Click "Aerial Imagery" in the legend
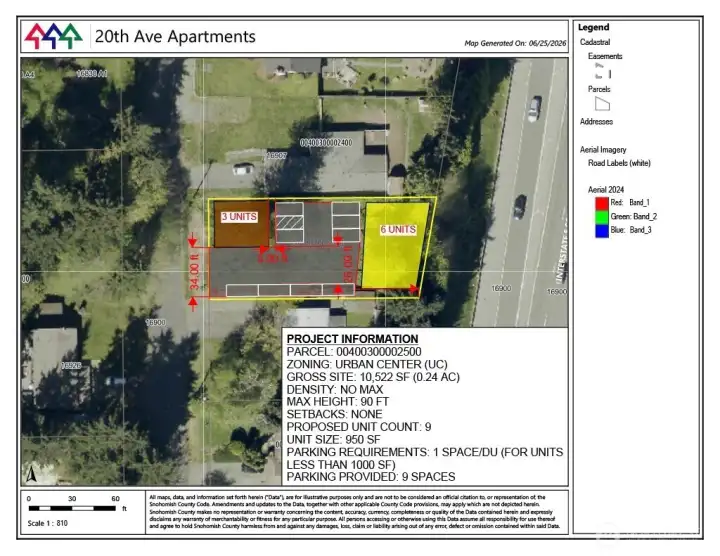Image resolution: width=720 pixels, height=556 pixels. click(x=603, y=150)
